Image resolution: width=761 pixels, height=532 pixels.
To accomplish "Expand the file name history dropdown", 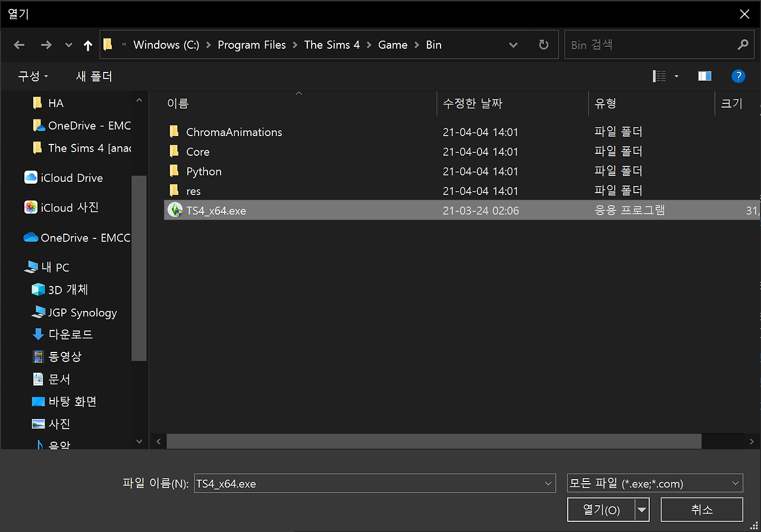I will click(549, 483).
